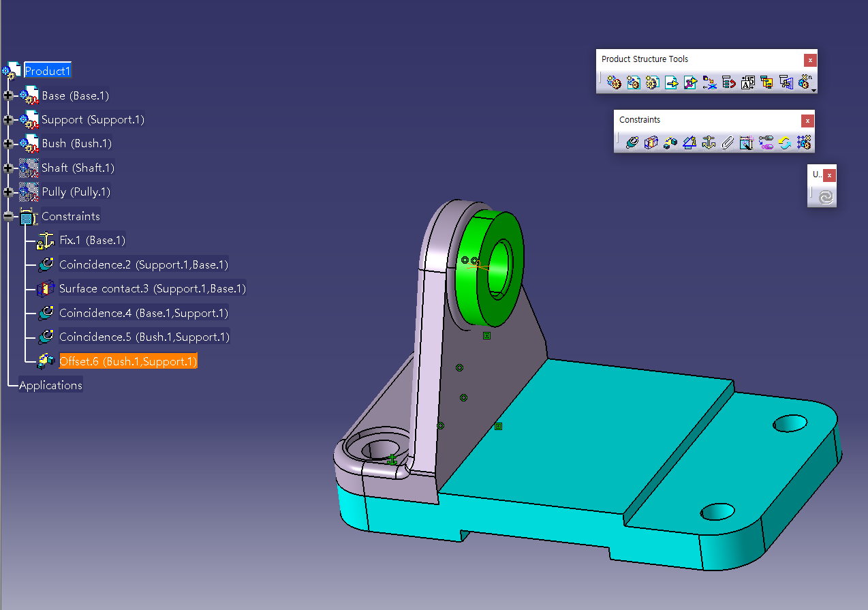Activate the Replace Component tool
Image resolution: width=868 pixels, height=610 pixels.
pos(710,82)
